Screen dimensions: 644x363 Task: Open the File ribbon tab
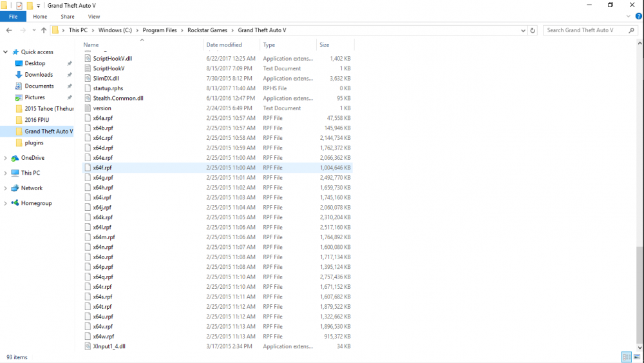click(13, 17)
